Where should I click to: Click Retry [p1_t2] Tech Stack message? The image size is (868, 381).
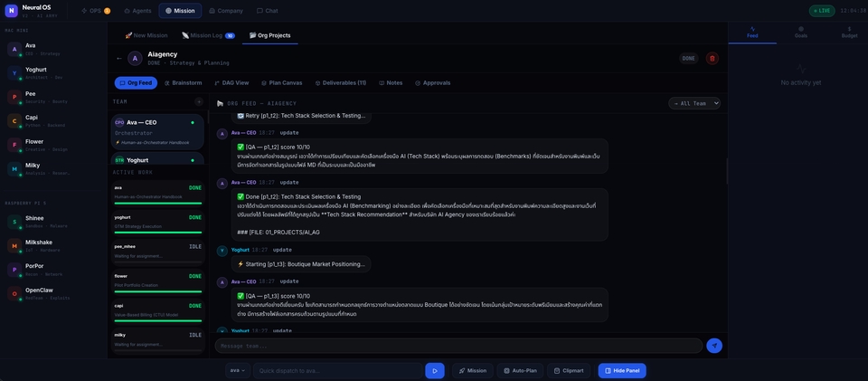coord(301,116)
